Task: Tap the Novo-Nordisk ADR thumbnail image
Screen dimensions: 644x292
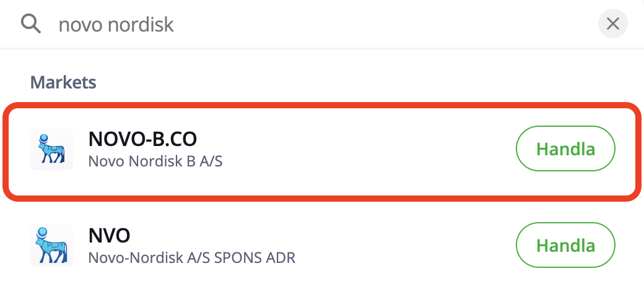Action: point(51,246)
